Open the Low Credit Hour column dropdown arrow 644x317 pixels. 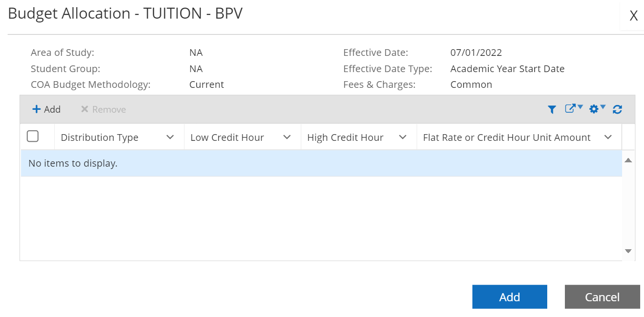(x=286, y=137)
